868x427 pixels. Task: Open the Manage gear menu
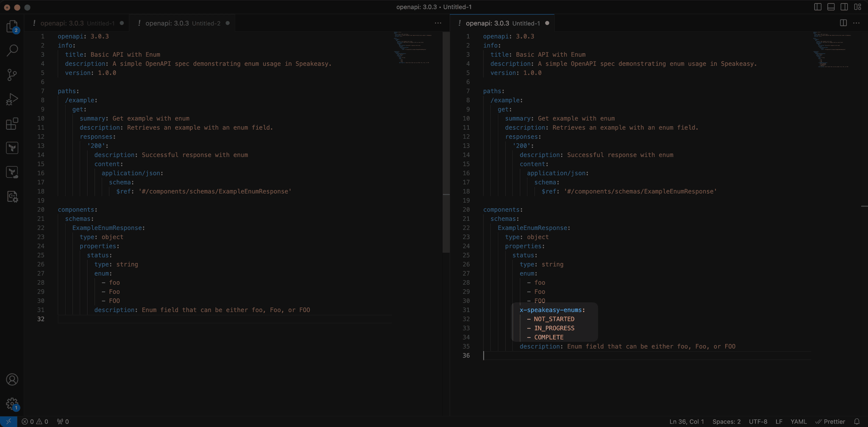12,404
